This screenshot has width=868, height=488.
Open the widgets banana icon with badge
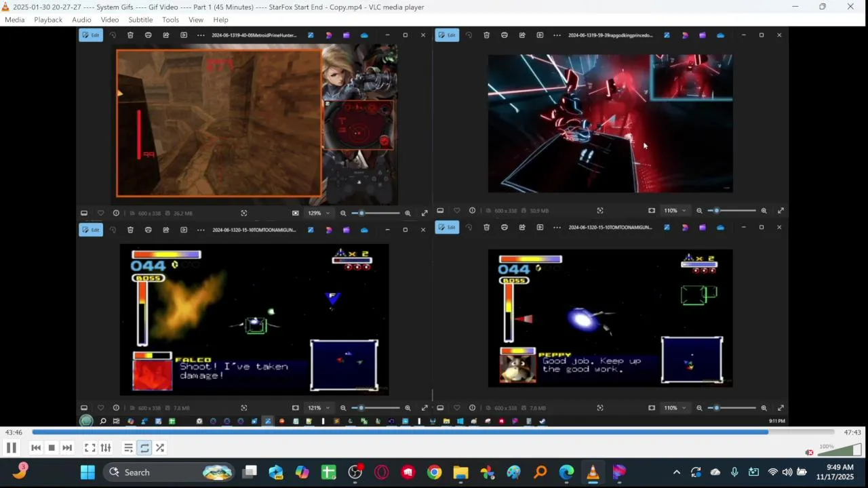coord(20,471)
